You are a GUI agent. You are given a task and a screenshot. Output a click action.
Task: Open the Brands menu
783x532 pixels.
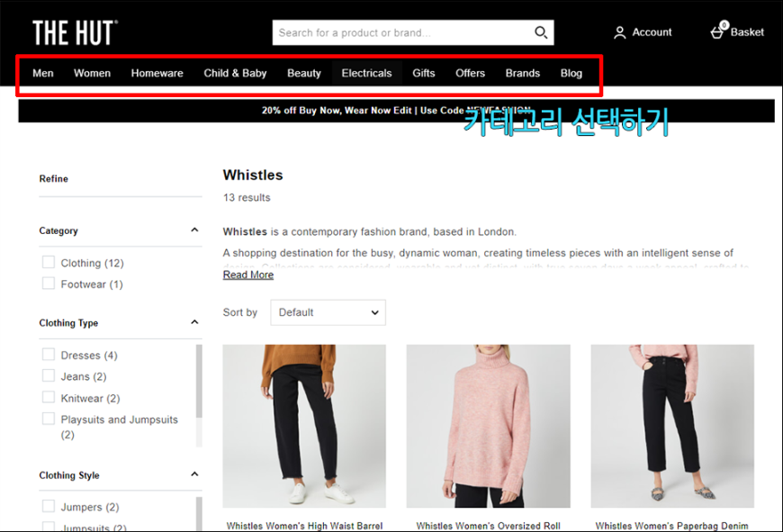point(523,73)
